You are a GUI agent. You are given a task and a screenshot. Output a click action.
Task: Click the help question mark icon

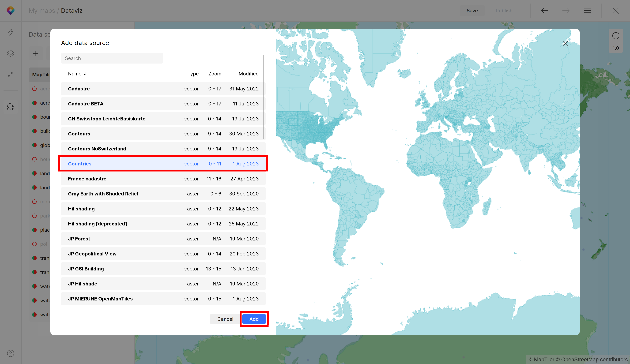(10, 353)
